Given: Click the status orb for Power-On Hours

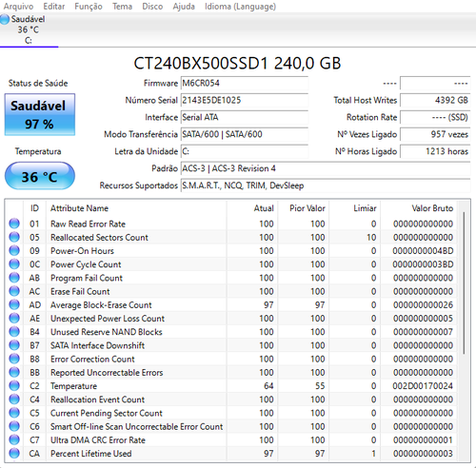Looking at the screenshot, I should tap(14, 250).
